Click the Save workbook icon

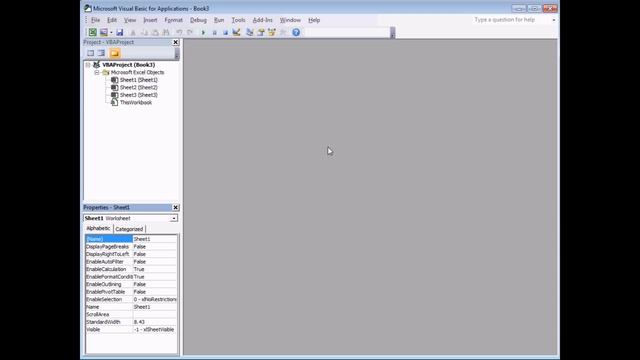(120, 32)
